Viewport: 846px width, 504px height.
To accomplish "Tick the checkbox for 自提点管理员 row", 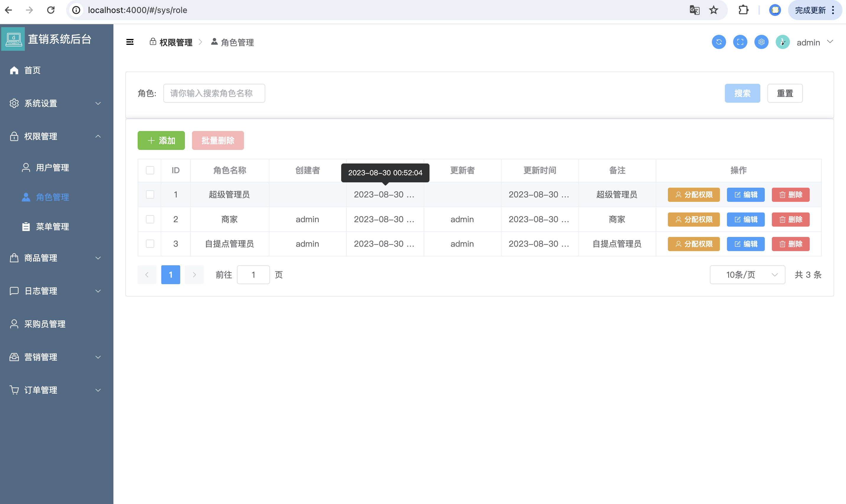I will (x=150, y=244).
